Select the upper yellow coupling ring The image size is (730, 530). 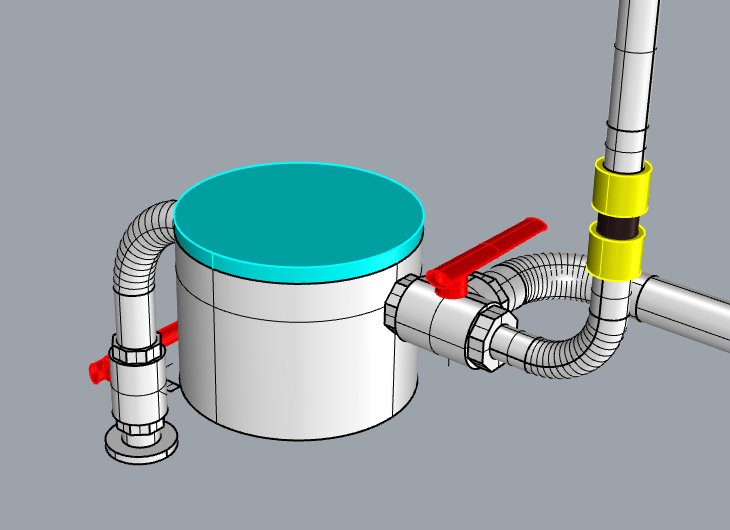[x=622, y=189]
